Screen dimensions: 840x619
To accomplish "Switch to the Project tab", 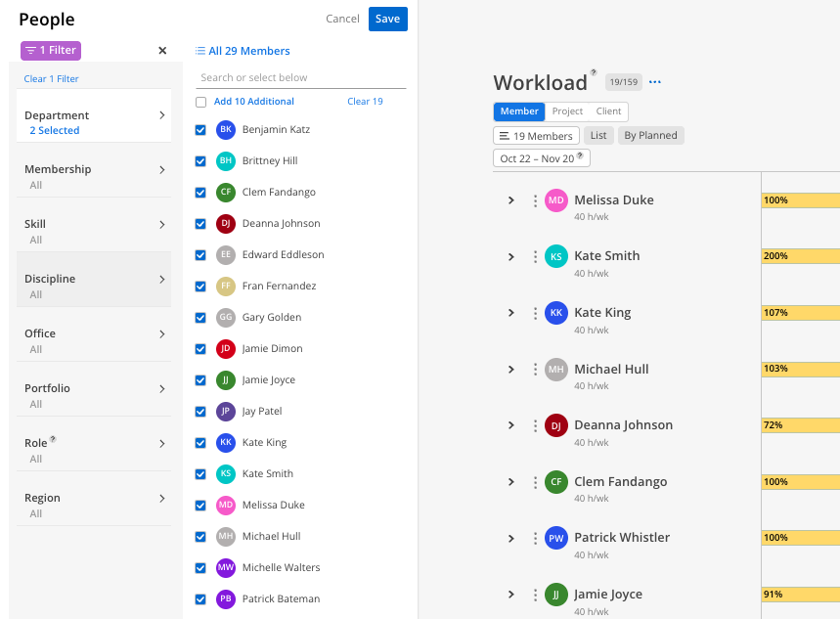I will pos(567,111).
